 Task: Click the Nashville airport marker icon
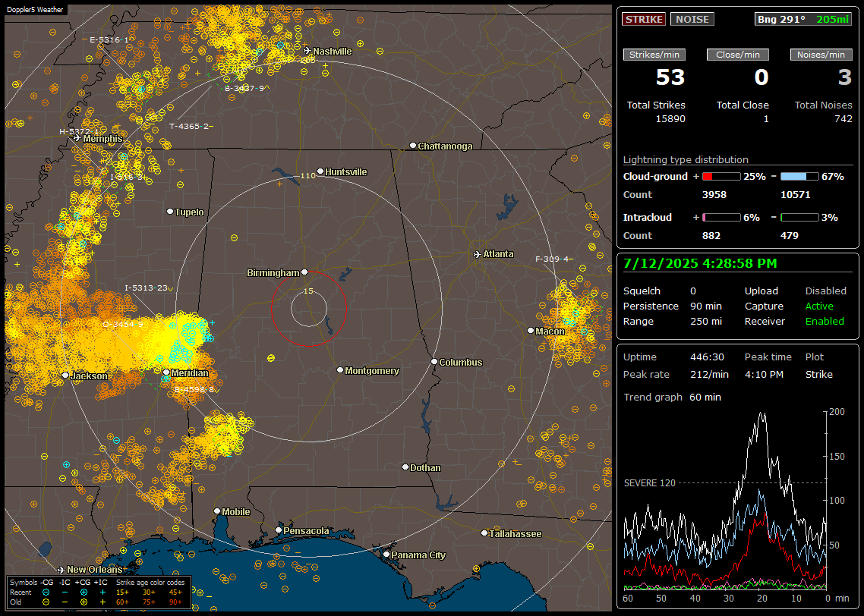(307, 51)
